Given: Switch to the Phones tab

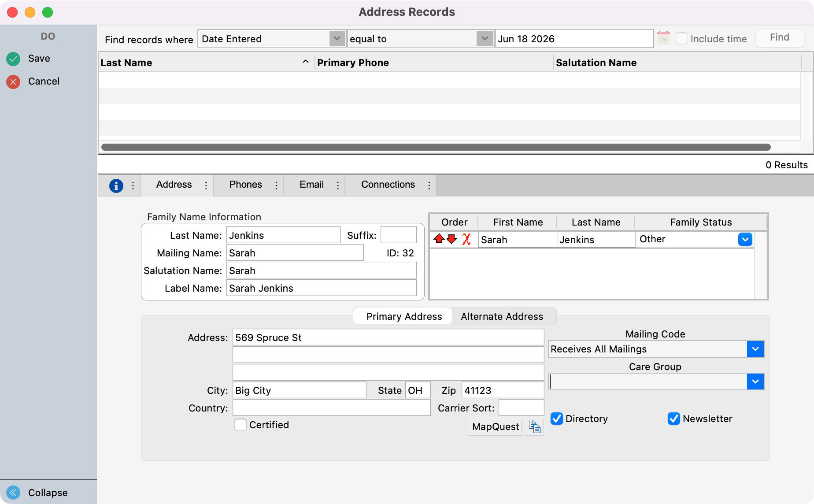Looking at the screenshot, I should (246, 185).
